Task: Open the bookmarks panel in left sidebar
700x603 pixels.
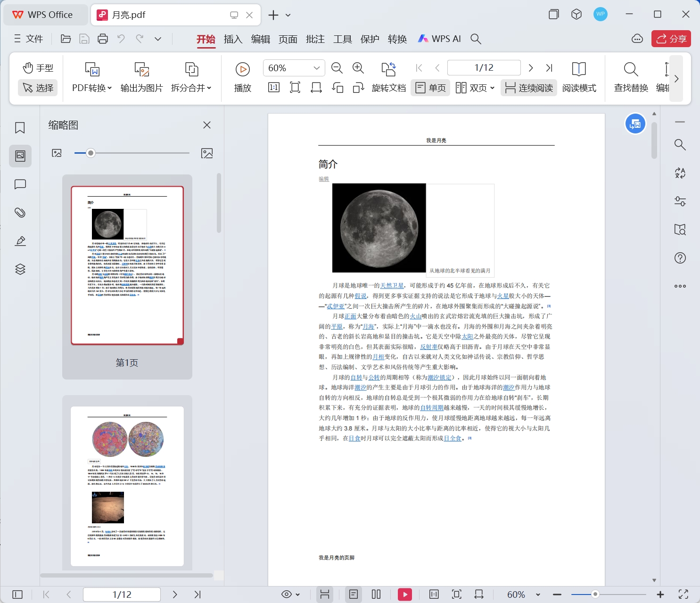Action: (x=20, y=127)
